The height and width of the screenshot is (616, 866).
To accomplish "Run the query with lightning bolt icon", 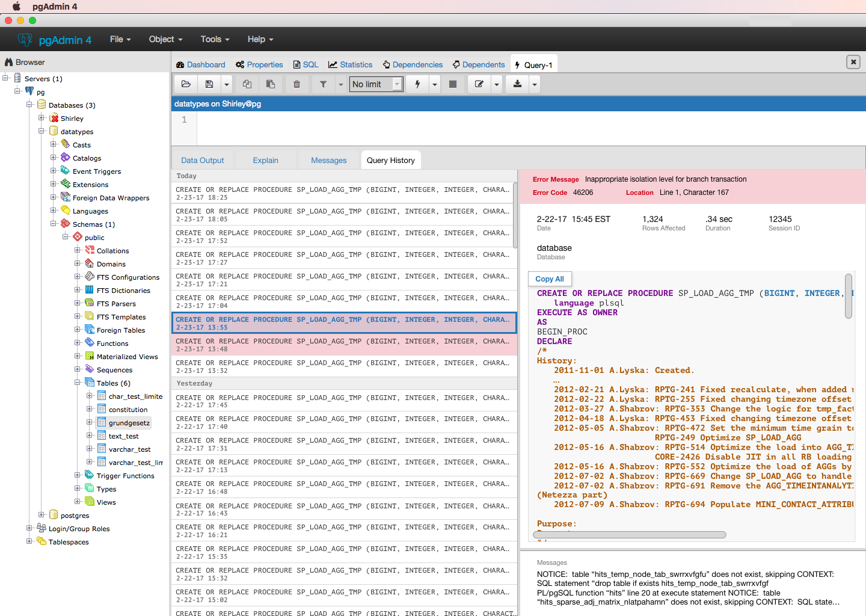I will (417, 84).
